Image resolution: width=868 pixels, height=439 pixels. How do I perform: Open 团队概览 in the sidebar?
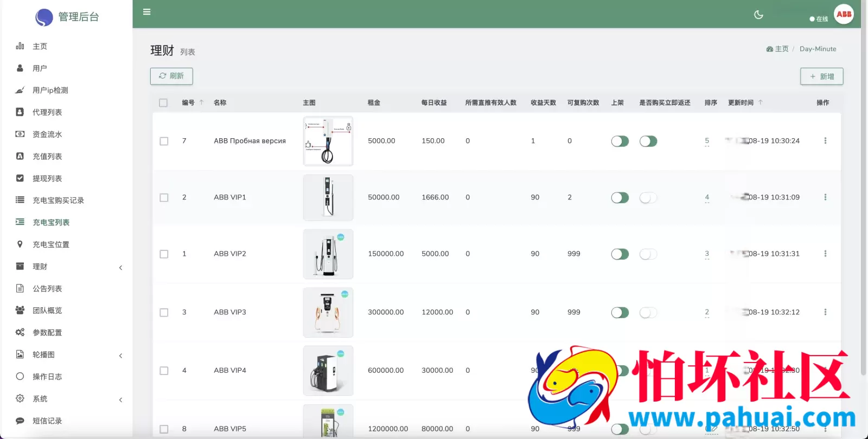point(47,310)
